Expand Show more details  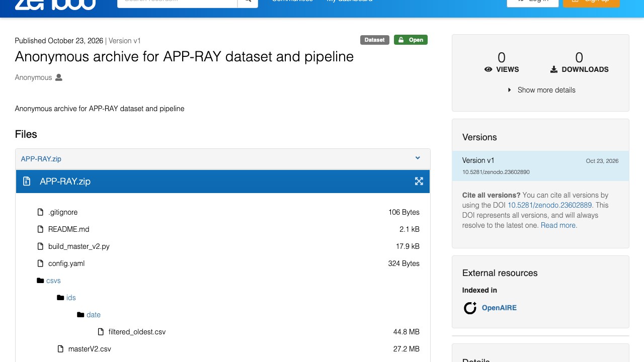[x=542, y=90]
